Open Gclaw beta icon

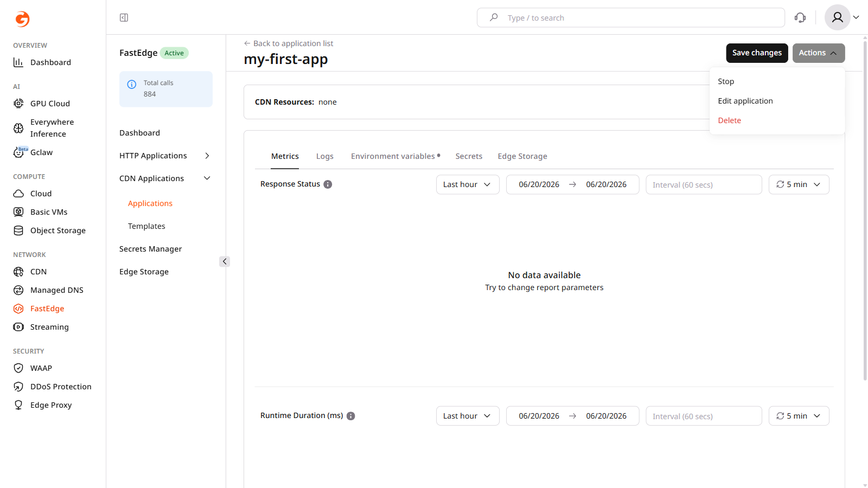pyautogui.click(x=18, y=152)
